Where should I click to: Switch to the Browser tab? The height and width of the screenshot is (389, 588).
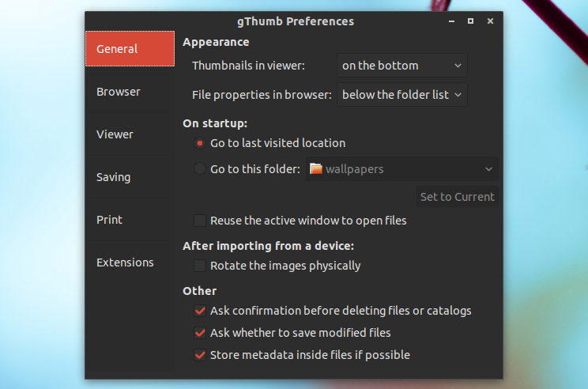coord(119,92)
